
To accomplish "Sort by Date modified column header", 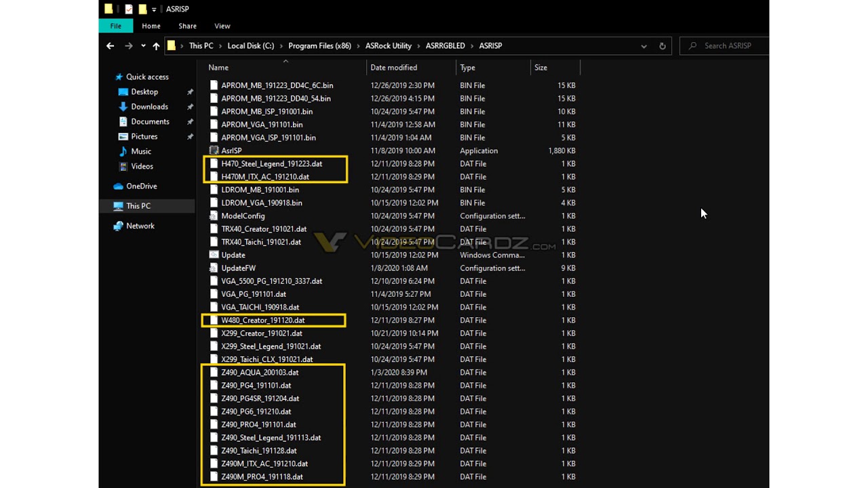I will (393, 67).
